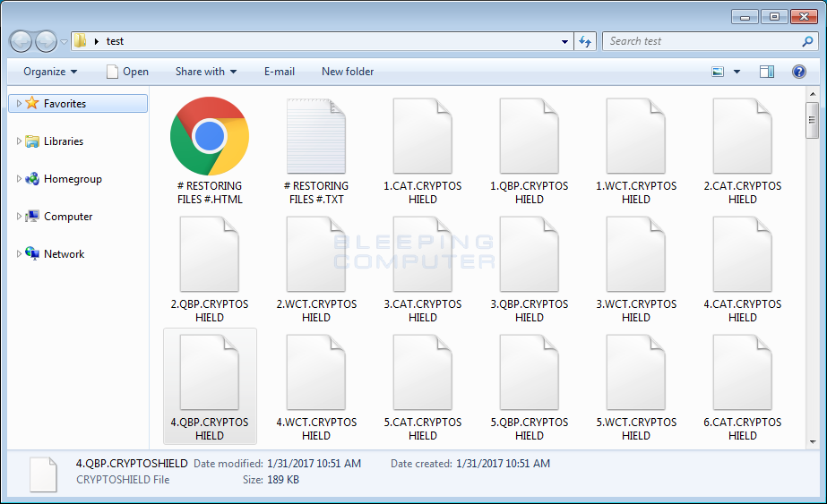This screenshot has width=827, height=504.
Task: Select the 2.QBP.CRYPTOSHIELD file icon
Action: pos(210,254)
